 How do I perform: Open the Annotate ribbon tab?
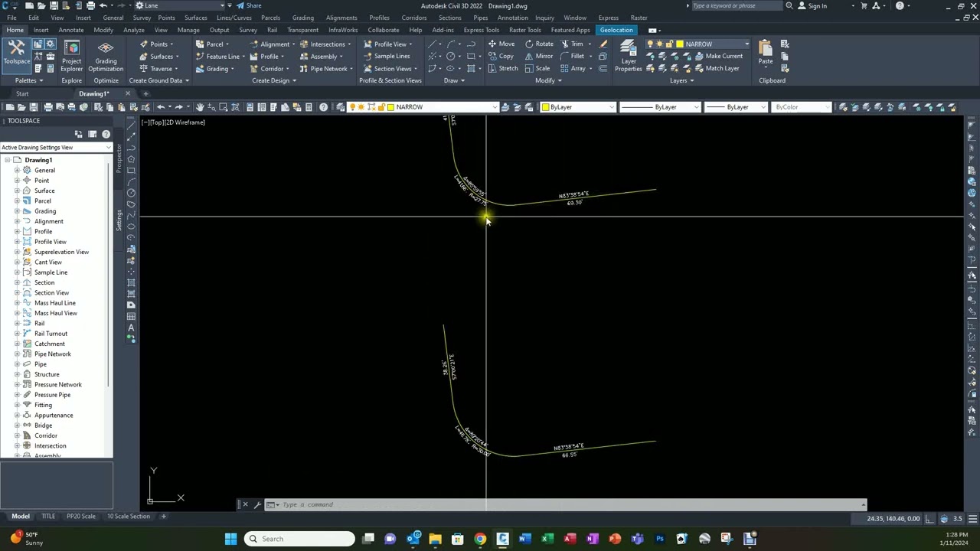click(x=71, y=30)
